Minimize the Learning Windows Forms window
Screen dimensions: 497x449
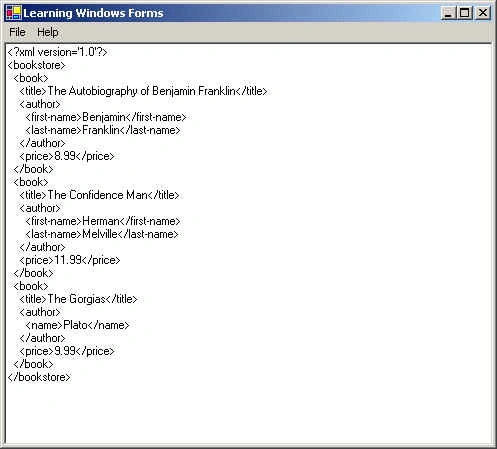[449, 13]
